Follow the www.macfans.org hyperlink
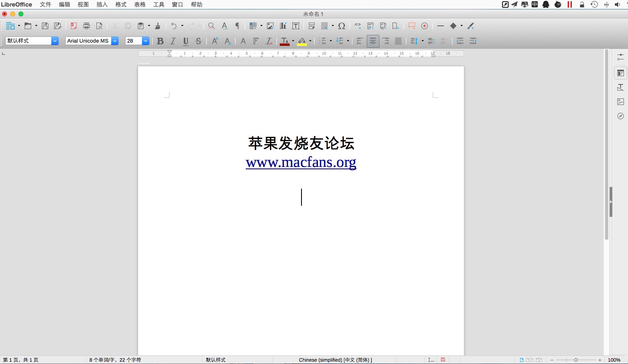Image resolution: width=628 pixels, height=364 pixels. pos(301,163)
